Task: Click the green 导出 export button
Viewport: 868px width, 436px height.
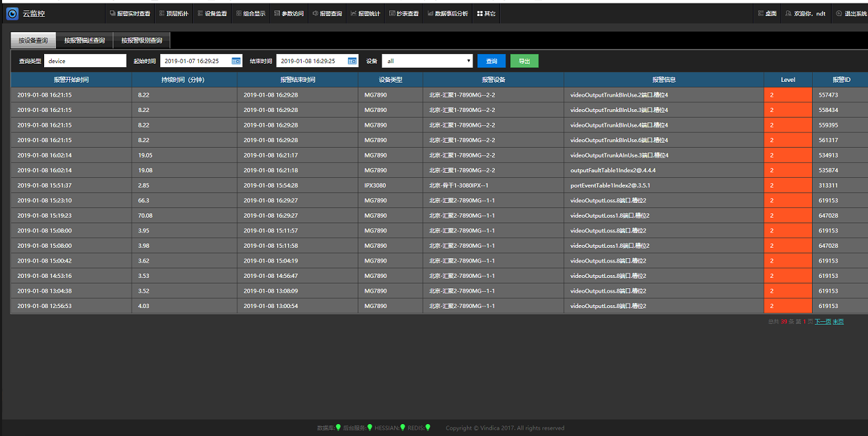Action: [x=524, y=61]
